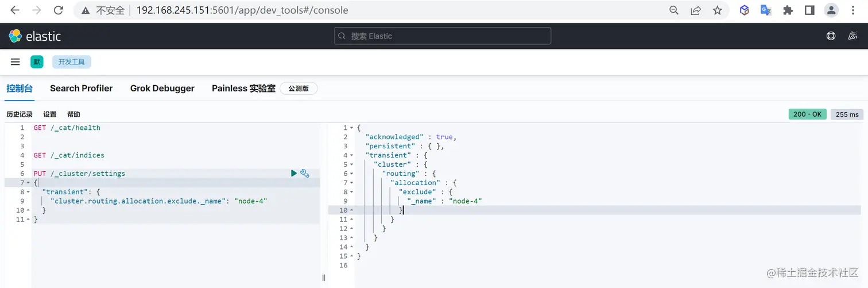Open 历史记录 history
868x288 pixels.
click(20, 114)
